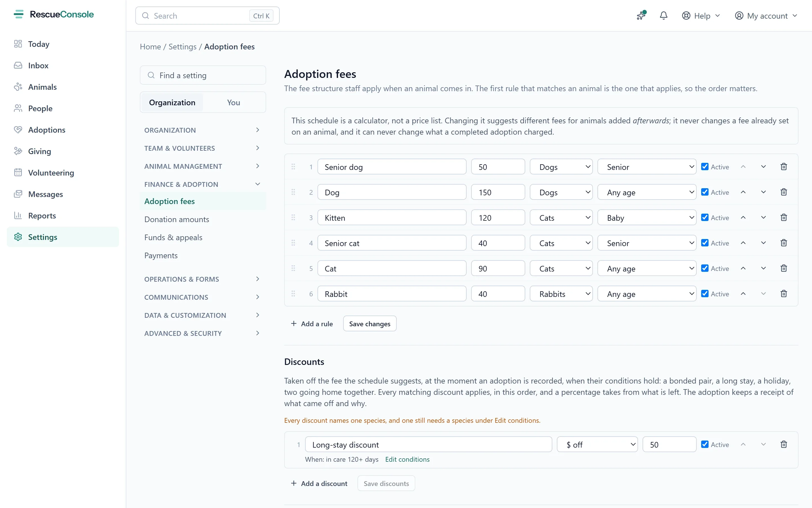The width and height of the screenshot is (812, 508).
Task: Toggle Active on the Long-stay discount
Action: click(705, 444)
